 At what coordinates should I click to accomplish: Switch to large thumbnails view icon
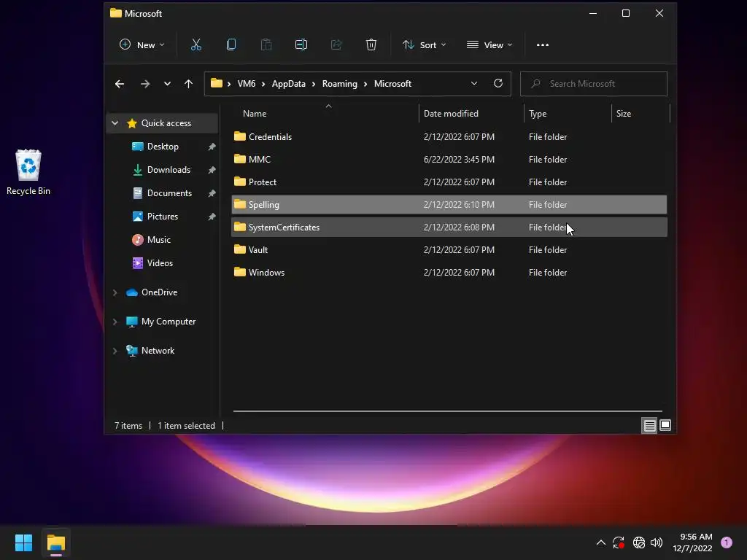click(665, 425)
